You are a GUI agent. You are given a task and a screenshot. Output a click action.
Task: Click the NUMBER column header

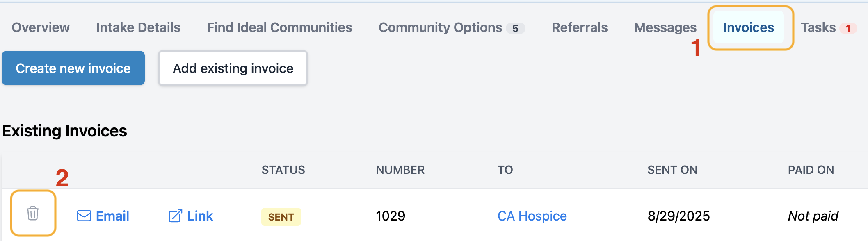tap(400, 170)
